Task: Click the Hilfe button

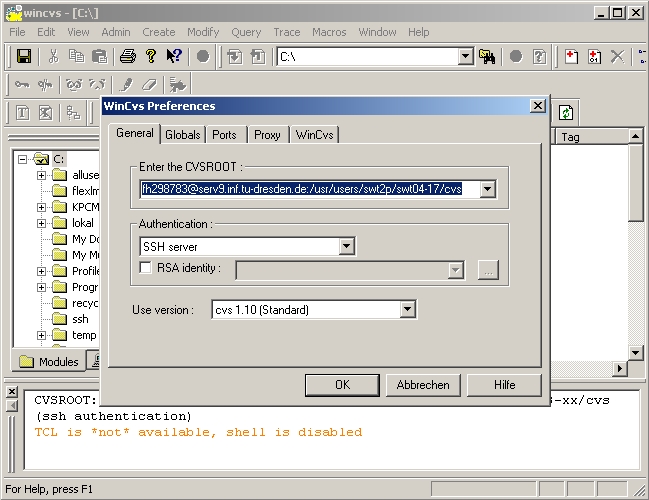Action: coord(505,385)
